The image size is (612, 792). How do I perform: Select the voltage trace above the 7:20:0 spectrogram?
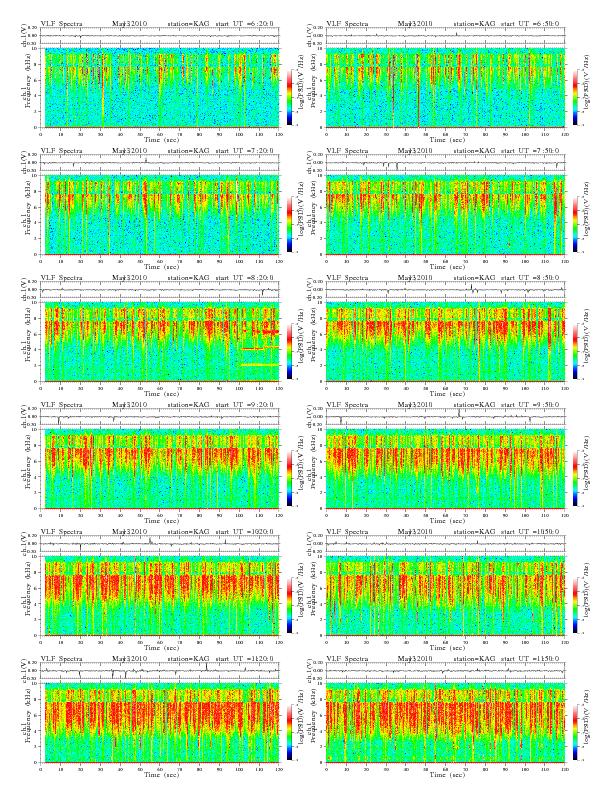tap(160, 163)
